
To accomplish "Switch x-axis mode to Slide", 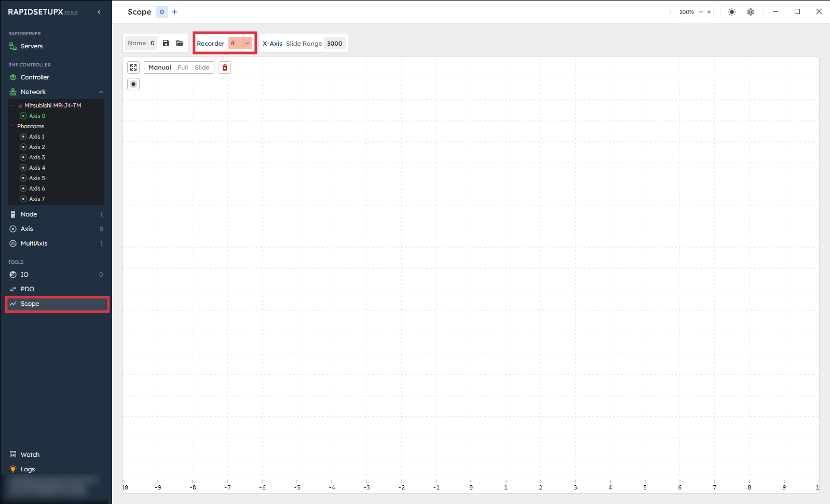I will [202, 67].
